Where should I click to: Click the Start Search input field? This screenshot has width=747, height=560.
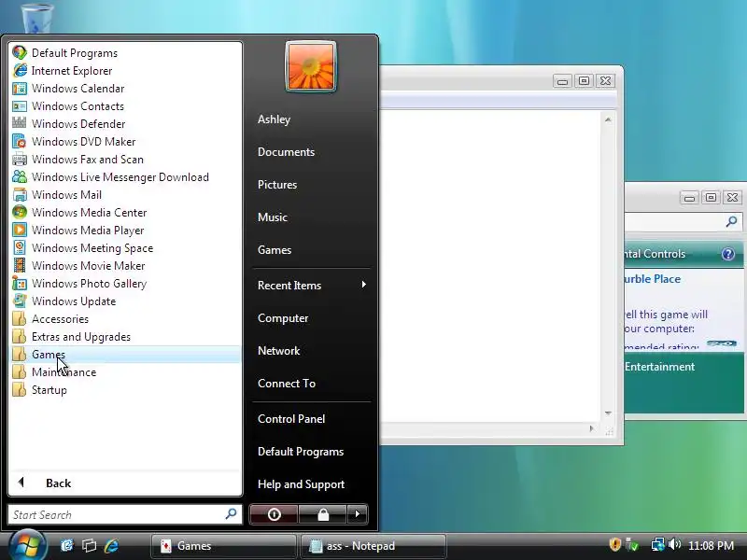(x=125, y=515)
